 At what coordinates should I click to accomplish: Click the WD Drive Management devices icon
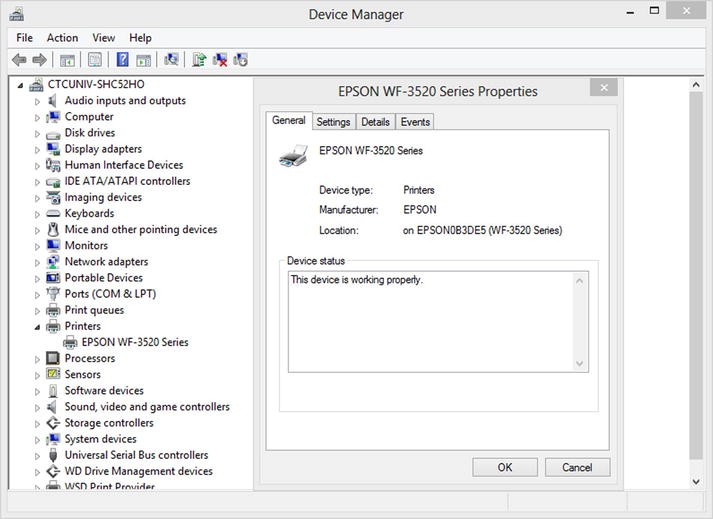click(x=53, y=471)
